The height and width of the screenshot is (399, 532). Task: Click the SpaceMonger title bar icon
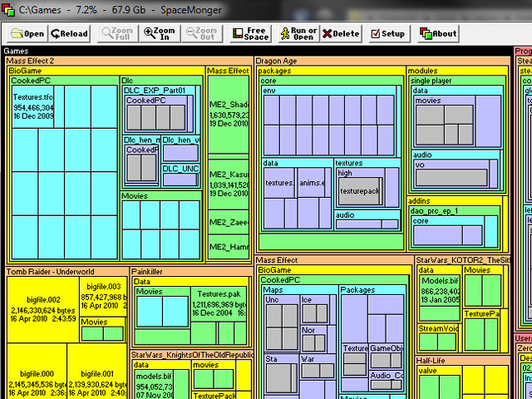click(x=8, y=9)
